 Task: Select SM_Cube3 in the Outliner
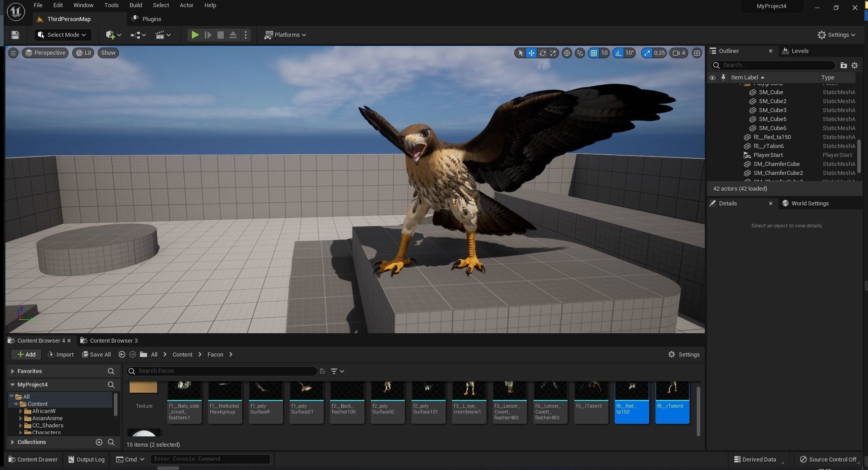(x=772, y=110)
